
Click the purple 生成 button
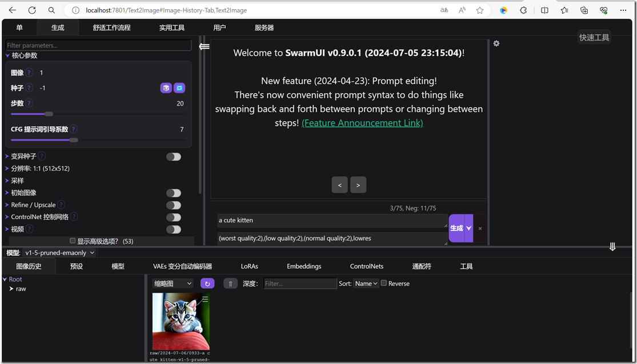click(x=456, y=228)
